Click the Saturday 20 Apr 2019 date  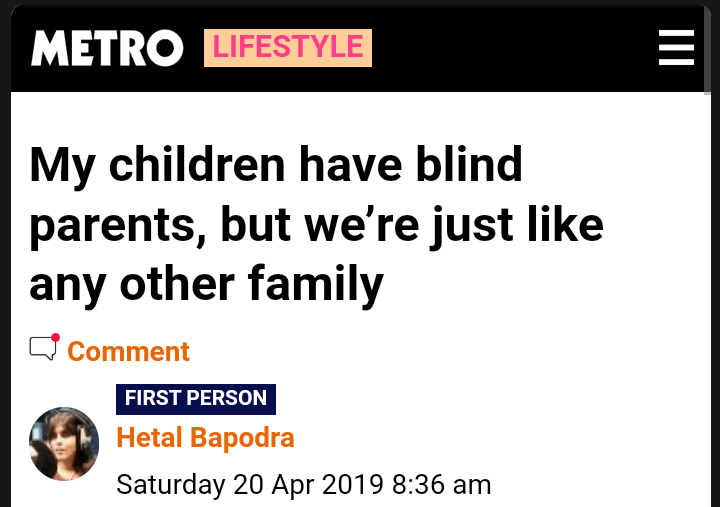click(x=250, y=485)
